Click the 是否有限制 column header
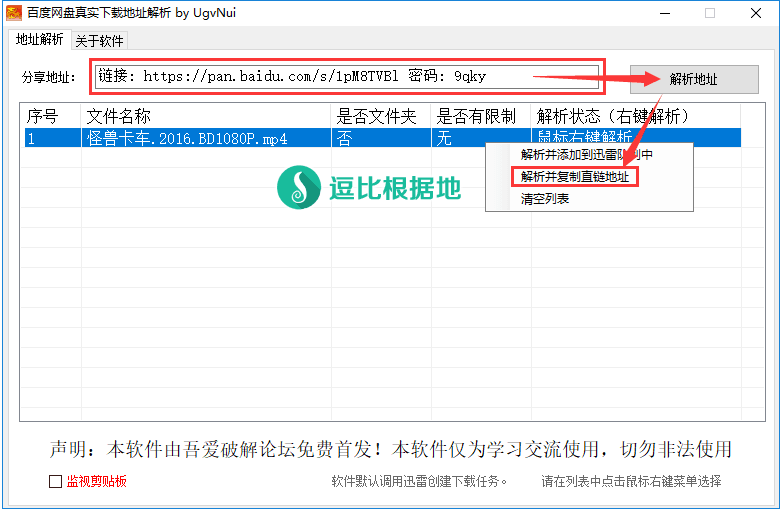 (480, 116)
